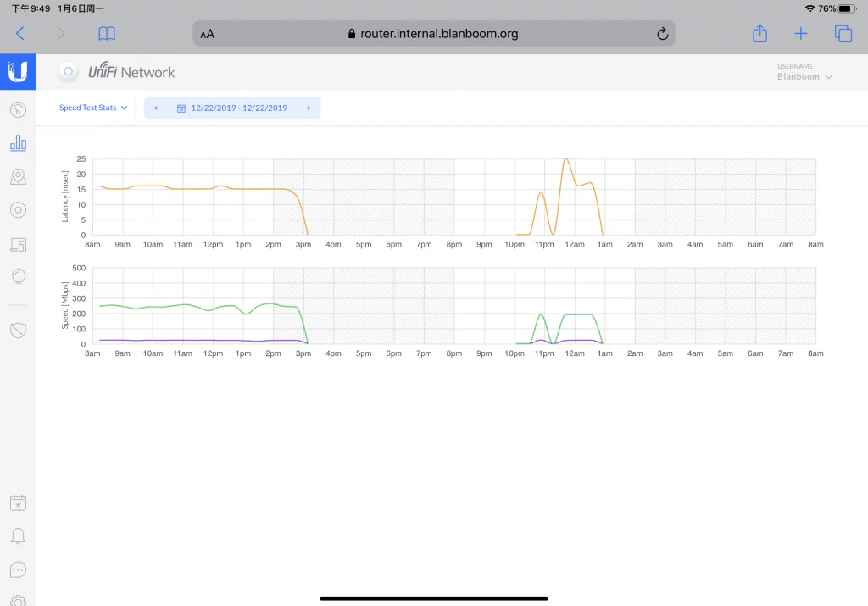Open the Devices circle icon
The height and width of the screenshot is (606, 868).
[19, 209]
